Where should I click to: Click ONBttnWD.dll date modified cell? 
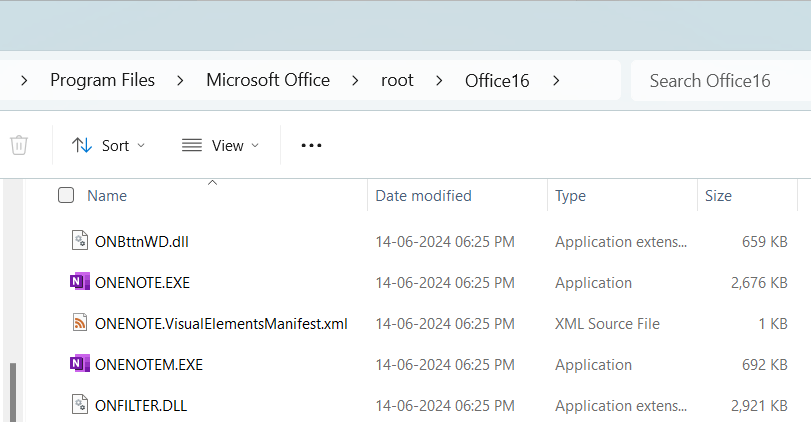pyautogui.click(x=445, y=242)
